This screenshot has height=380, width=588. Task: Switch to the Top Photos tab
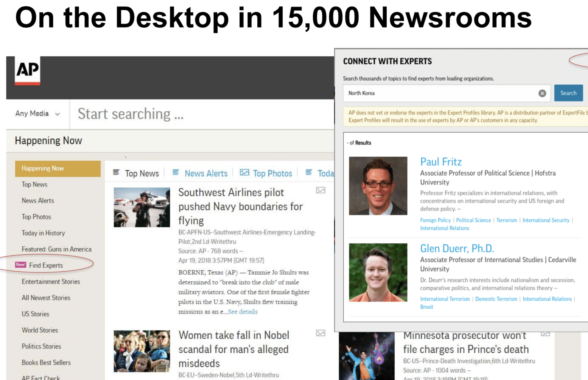coord(272,173)
